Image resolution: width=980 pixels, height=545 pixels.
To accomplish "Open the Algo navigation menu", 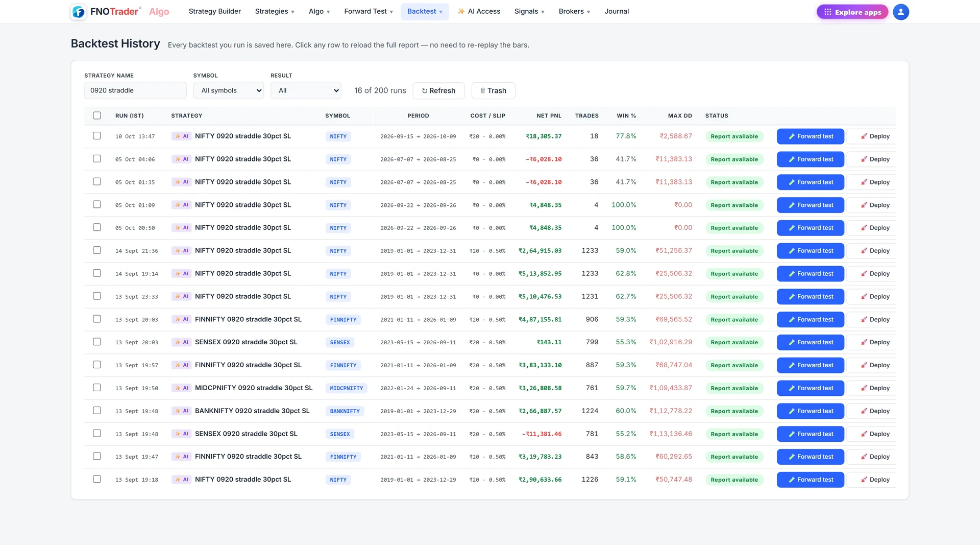I will tap(319, 11).
